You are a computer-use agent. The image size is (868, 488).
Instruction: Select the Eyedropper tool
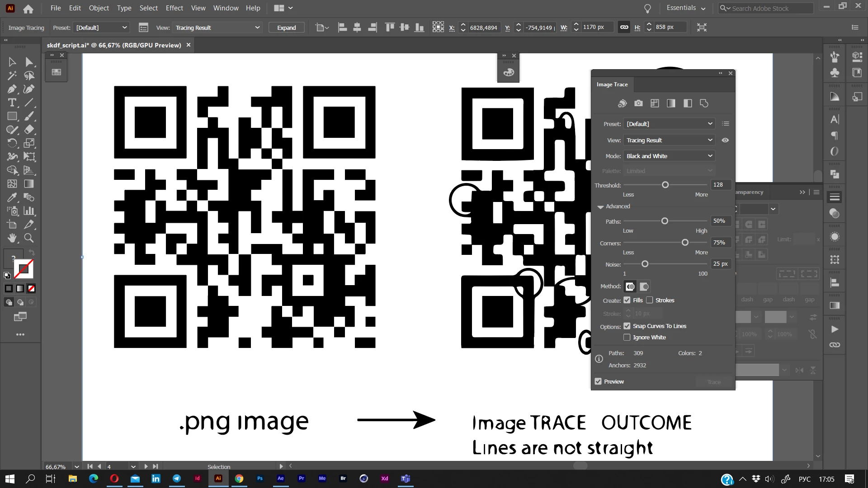(12, 197)
